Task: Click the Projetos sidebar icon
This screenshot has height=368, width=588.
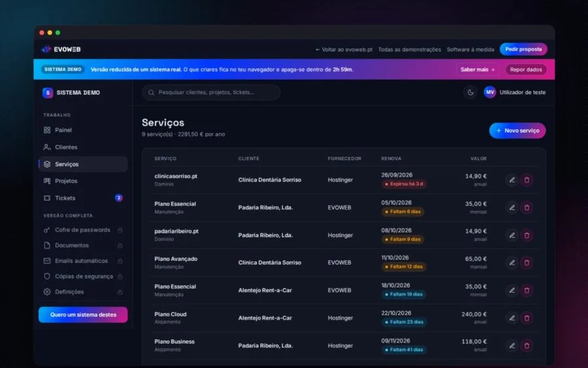Action: point(47,181)
